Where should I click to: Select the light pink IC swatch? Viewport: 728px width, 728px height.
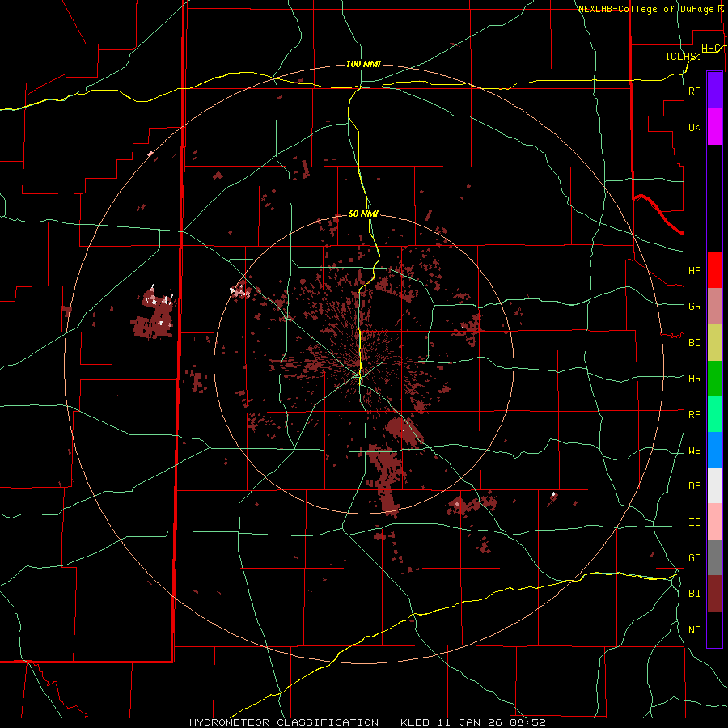[714, 522]
